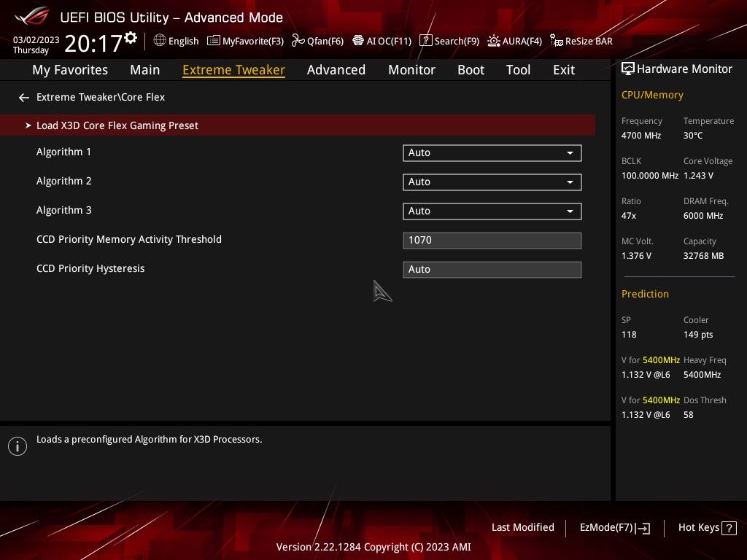Image resolution: width=747 pixels, height=560 pixels.
Task: Toggle ReSize BAR icon
Action: pos(557,41)
